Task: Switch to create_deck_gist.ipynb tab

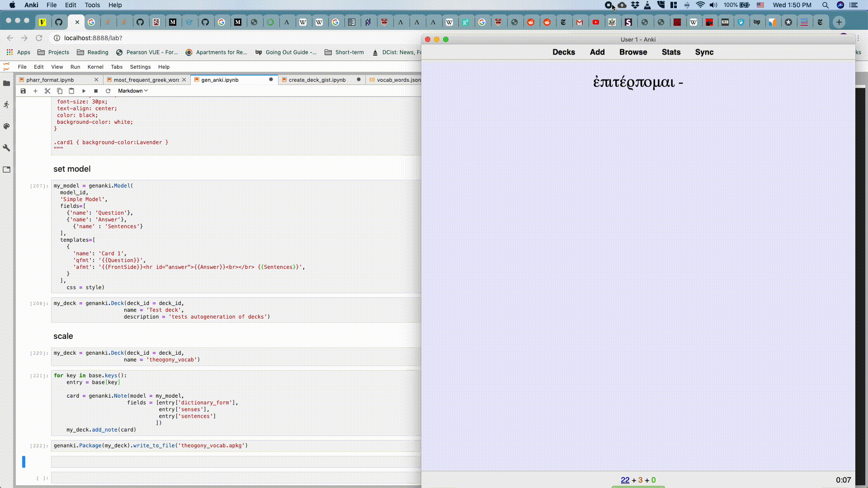Action: tap(317, 80)
